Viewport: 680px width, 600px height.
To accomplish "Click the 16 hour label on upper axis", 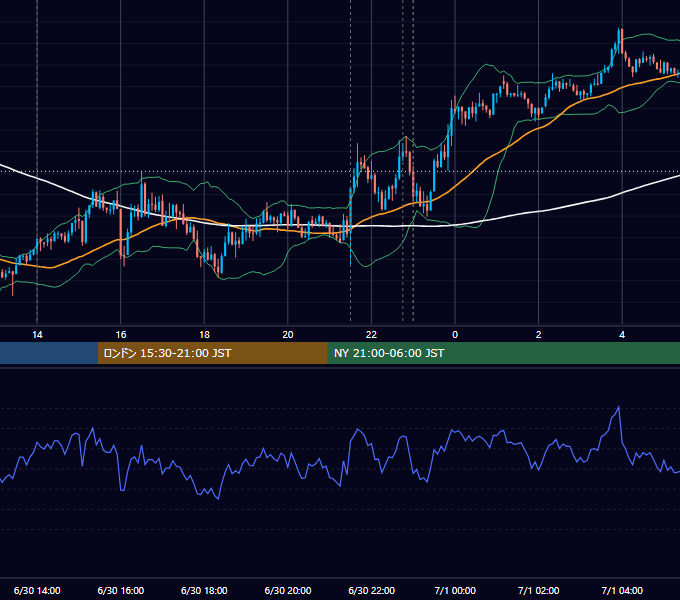I will (x=121, y=335).
